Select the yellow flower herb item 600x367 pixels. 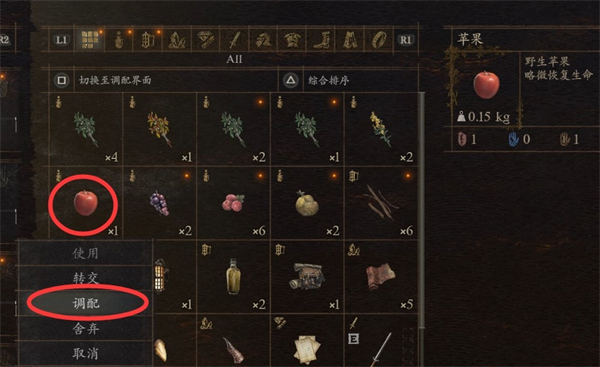[381, 129]
